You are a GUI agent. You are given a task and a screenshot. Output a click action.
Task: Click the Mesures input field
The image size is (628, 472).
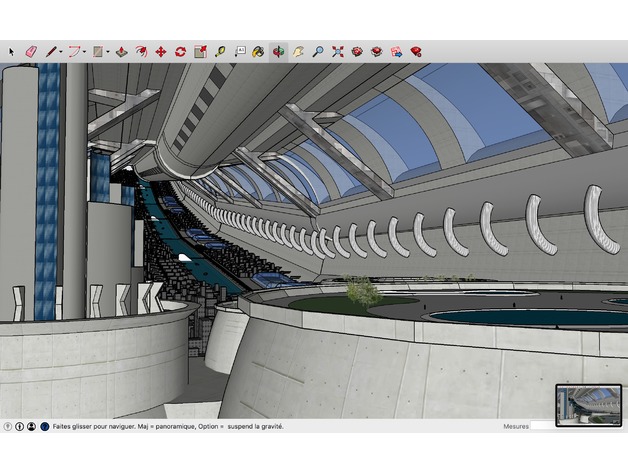[543, 426]
